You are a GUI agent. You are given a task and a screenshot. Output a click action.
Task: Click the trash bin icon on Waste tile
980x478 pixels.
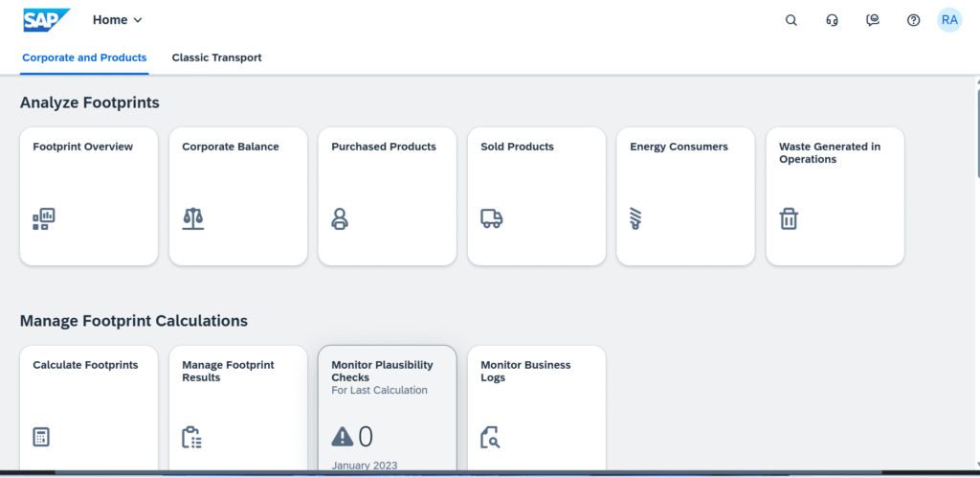tap(789, 219)
